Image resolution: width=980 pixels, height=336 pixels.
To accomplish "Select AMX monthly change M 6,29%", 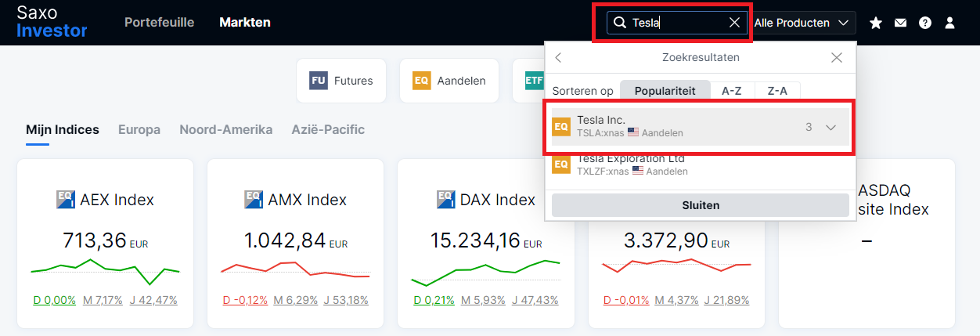I will 296,300.
